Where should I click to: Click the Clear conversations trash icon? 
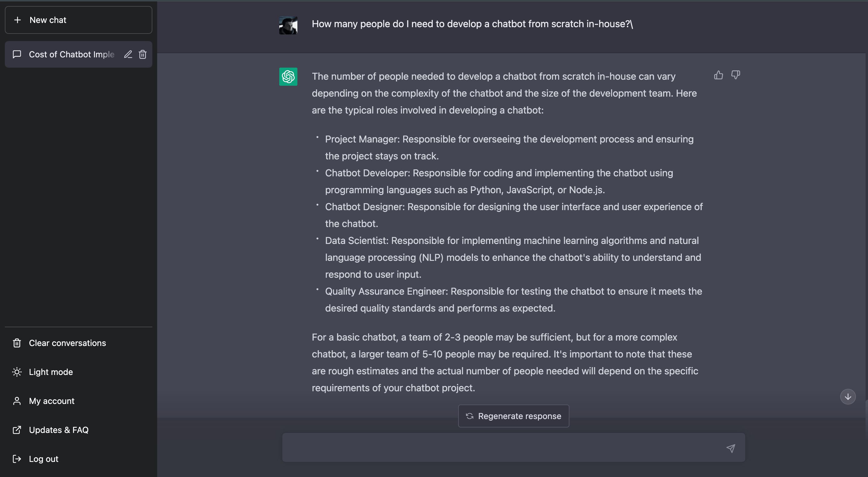[x=17, y=342]
